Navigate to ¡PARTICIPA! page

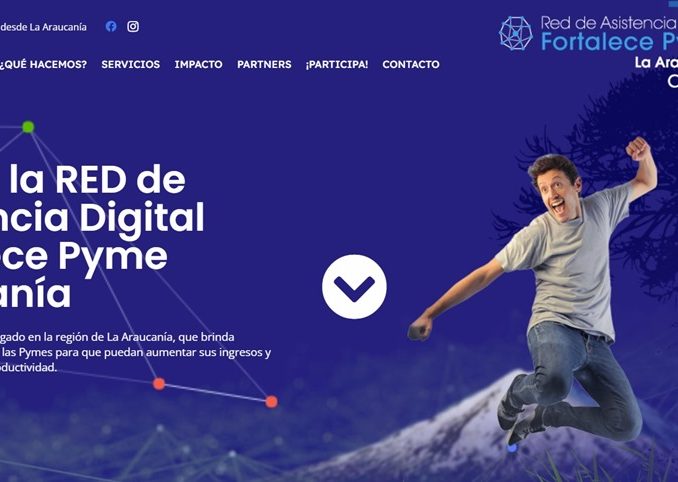click(x=337, y=64)
